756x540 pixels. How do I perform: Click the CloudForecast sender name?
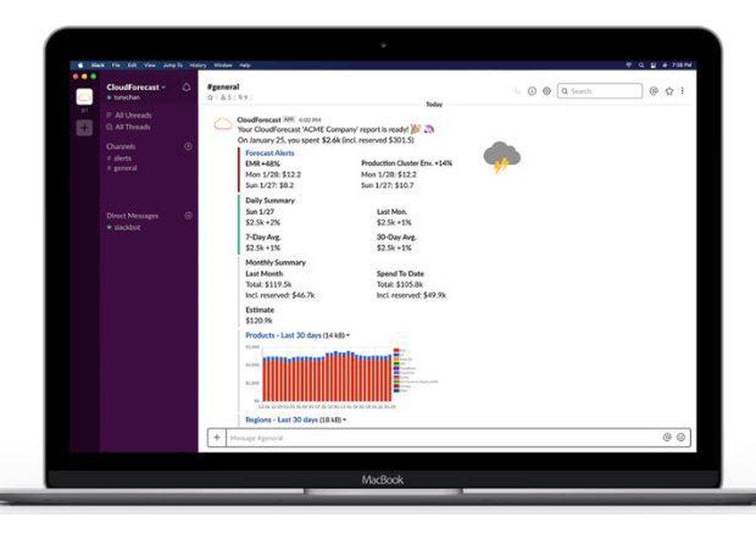click(x=259, y=119)
